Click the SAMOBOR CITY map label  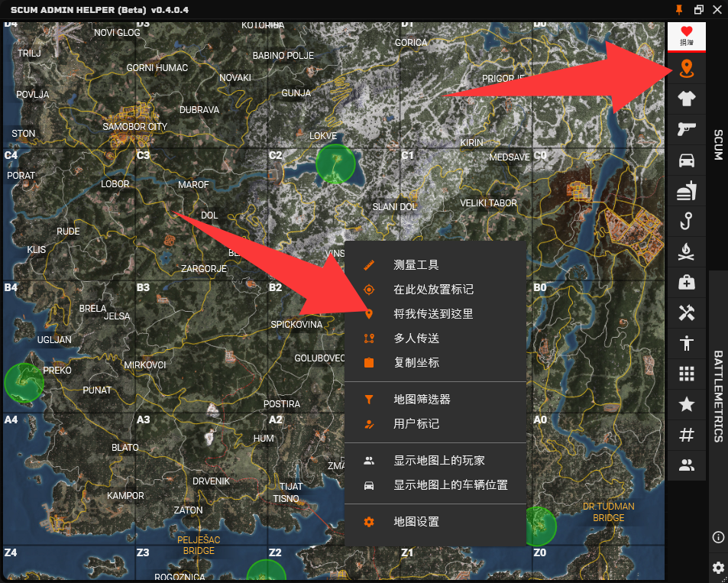click(x=134, y=126)
